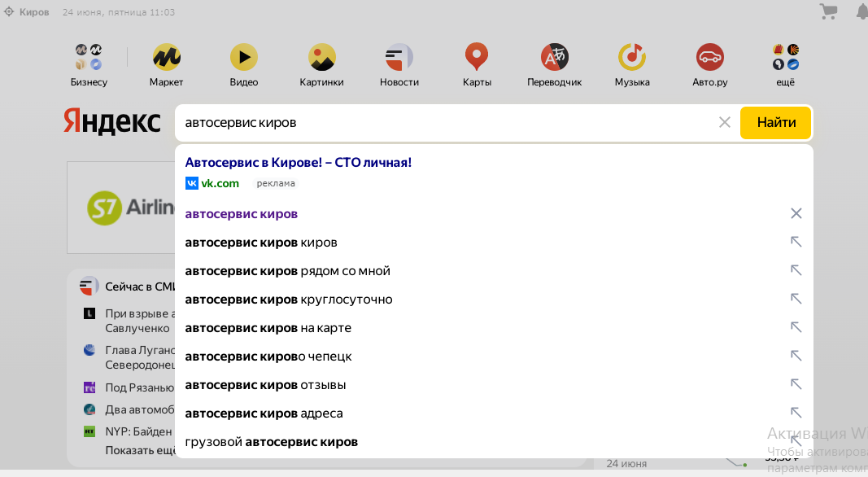Open the Музыка service icon

point(632,57)
